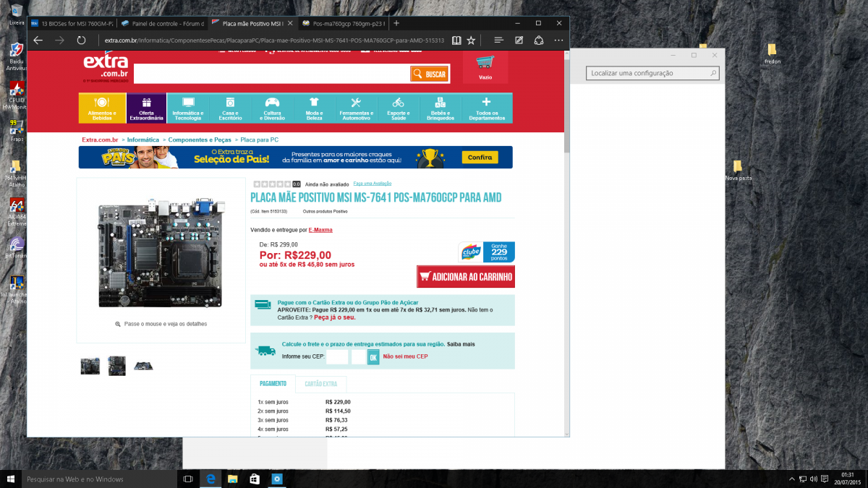The width and height of the screenshot is (868, 488).
Task: Click the Edge share icon
Action: [x=539, y=40]
